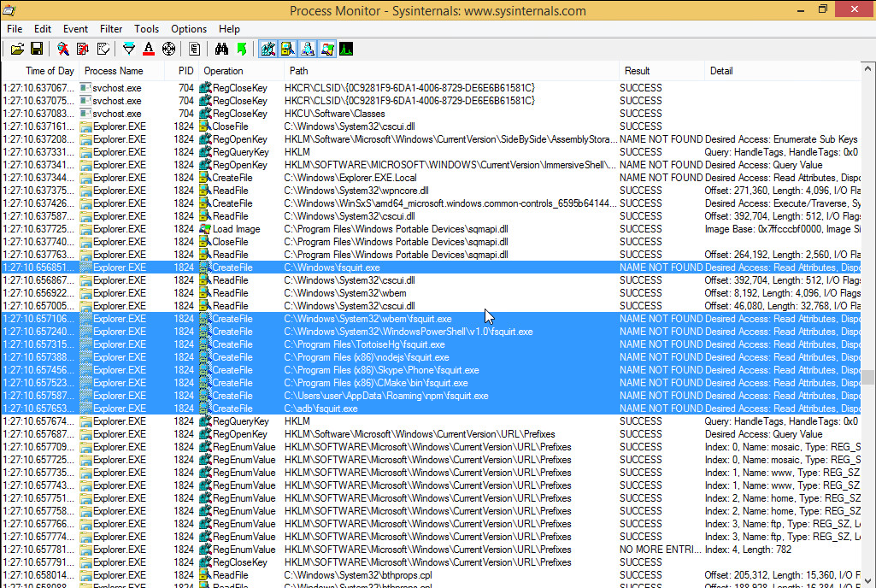Select row with path C:\Windows\fsquirt.exe

coord(431,268)
